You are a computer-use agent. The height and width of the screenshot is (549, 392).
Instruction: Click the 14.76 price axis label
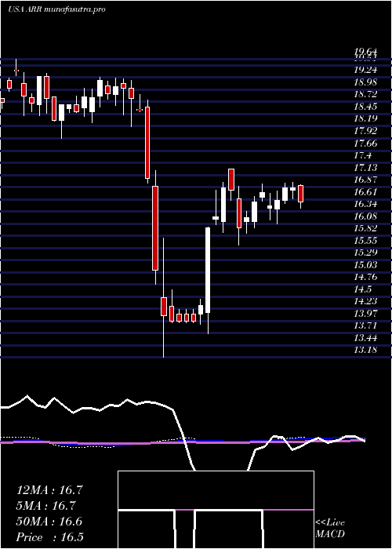coord(365,277)
